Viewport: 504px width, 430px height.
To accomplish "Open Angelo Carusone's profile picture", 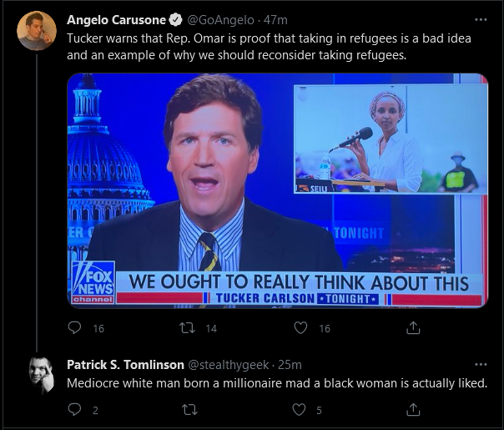I will pos(37,31).
